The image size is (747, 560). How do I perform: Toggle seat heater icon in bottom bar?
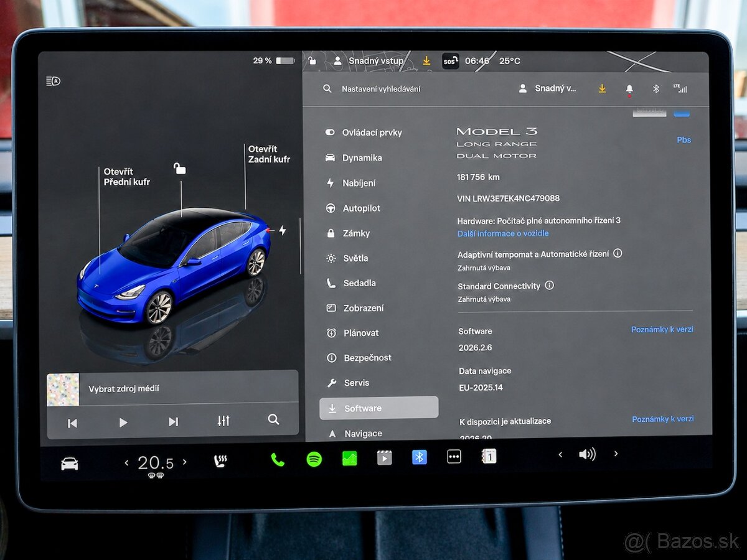pyautogui.click(x=220, y=461)
